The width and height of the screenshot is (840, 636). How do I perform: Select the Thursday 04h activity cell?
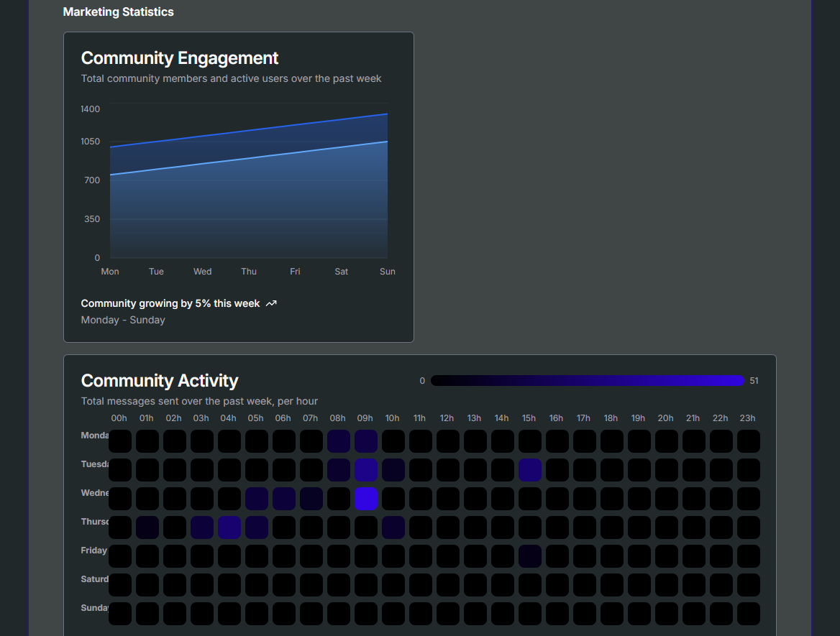point(229,527)
